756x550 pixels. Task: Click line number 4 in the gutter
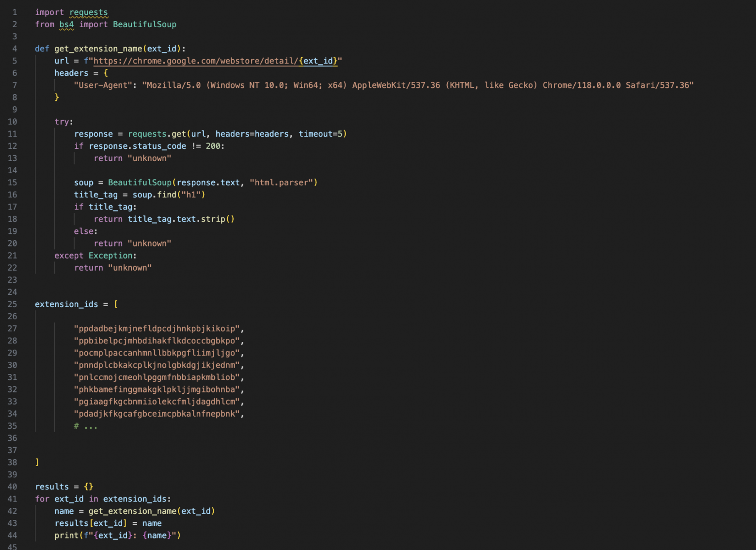coord(15,49)
